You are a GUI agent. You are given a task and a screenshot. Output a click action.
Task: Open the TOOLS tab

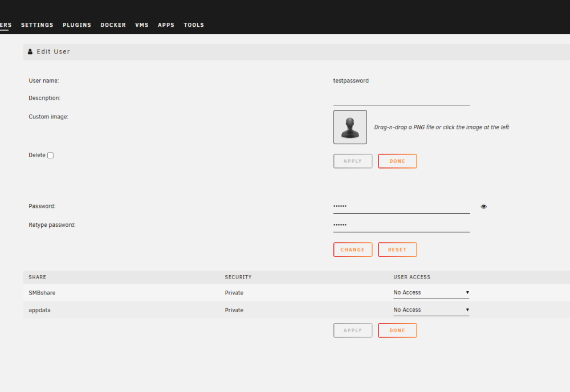[194, 25]
